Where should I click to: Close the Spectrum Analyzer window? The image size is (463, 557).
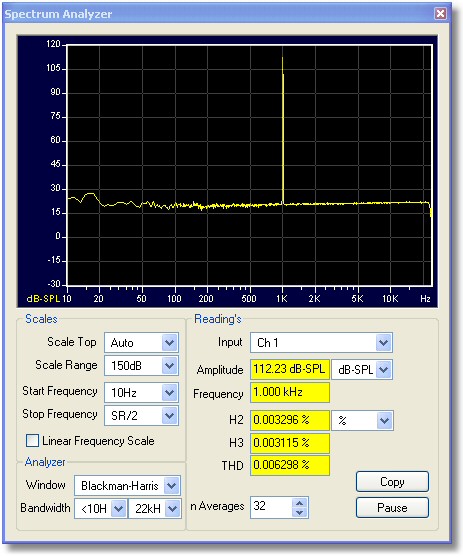pyautogui.click(x=440, y=13)
